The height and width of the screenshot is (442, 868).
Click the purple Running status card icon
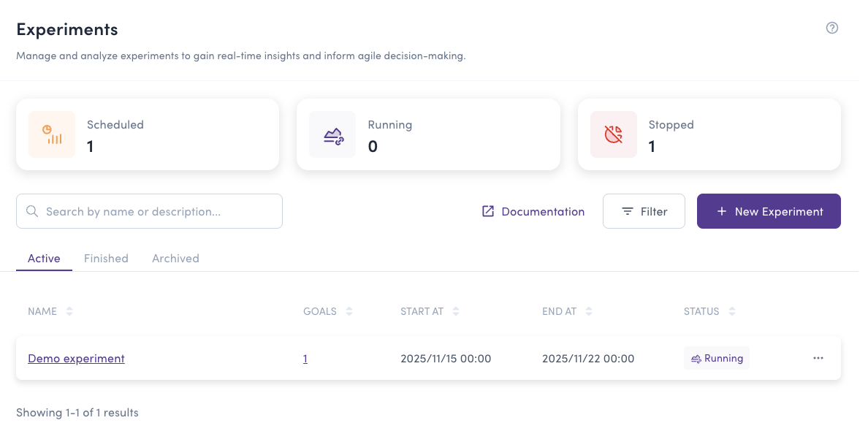[332, 134]
